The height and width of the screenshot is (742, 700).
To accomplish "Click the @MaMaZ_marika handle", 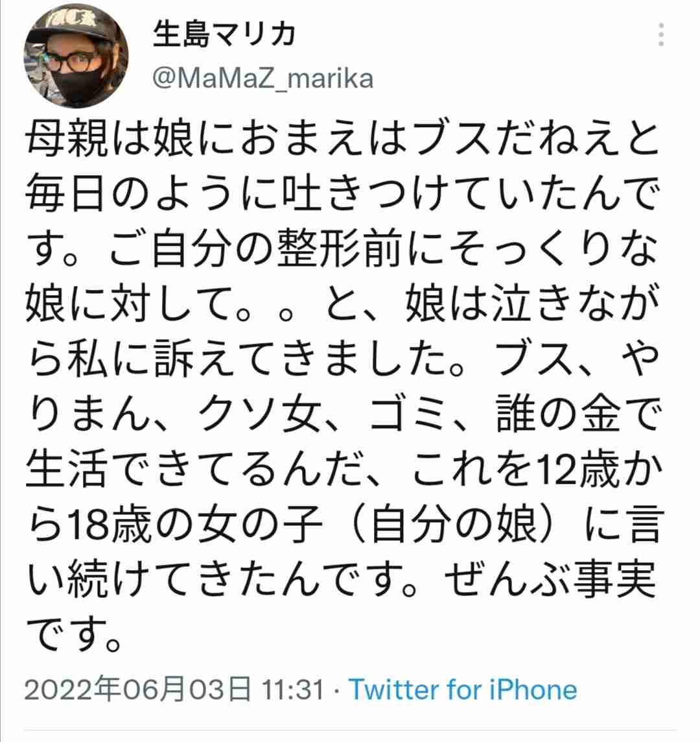I will (263, 78).
